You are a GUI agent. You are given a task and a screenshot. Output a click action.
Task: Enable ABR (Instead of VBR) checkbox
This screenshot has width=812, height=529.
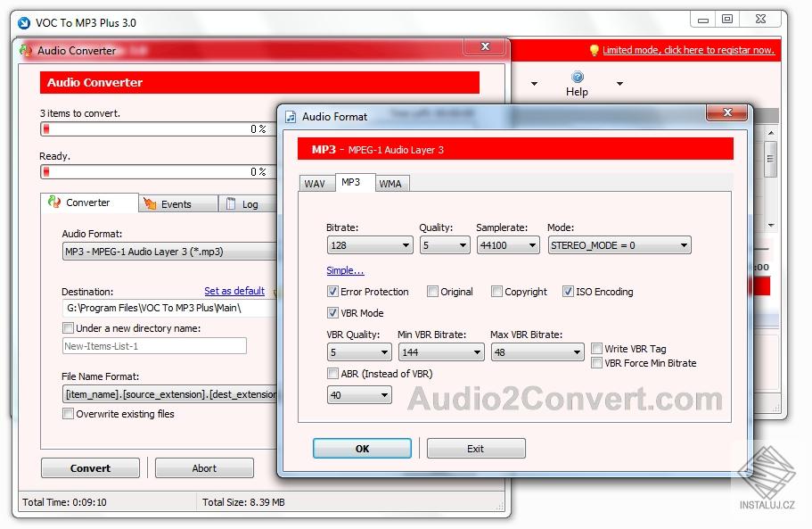coord(332,374)
